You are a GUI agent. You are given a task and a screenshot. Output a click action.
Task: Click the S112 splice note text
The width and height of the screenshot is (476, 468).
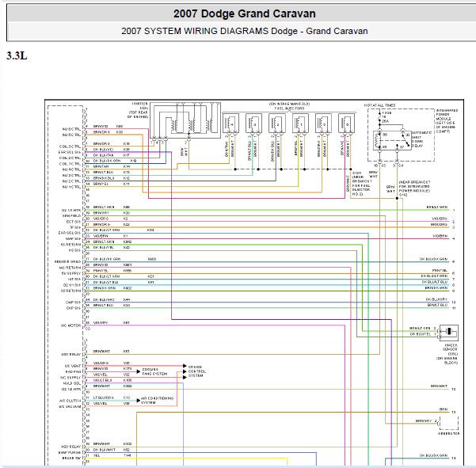414,188
